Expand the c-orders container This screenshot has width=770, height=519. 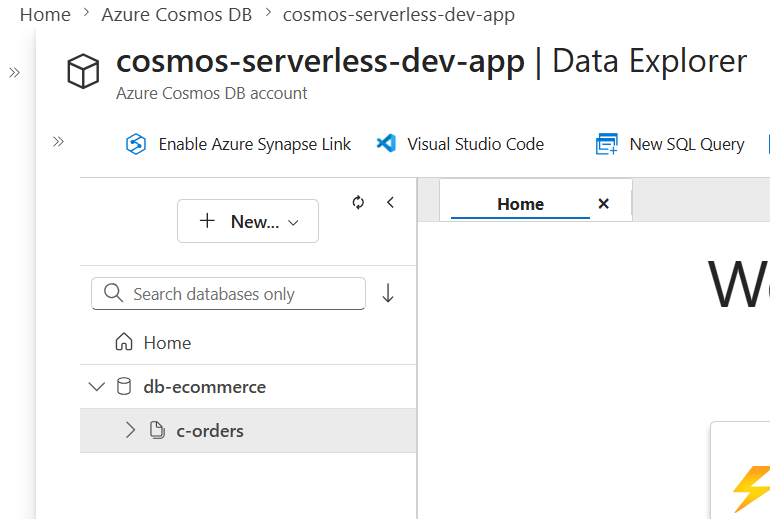(130, 430)
